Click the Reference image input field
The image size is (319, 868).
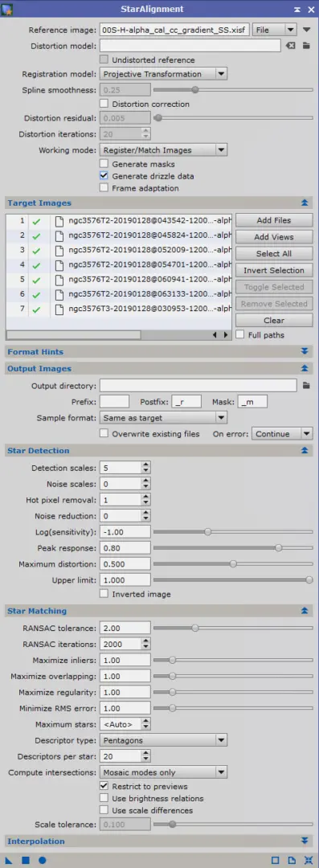click(x=174, y=30)
